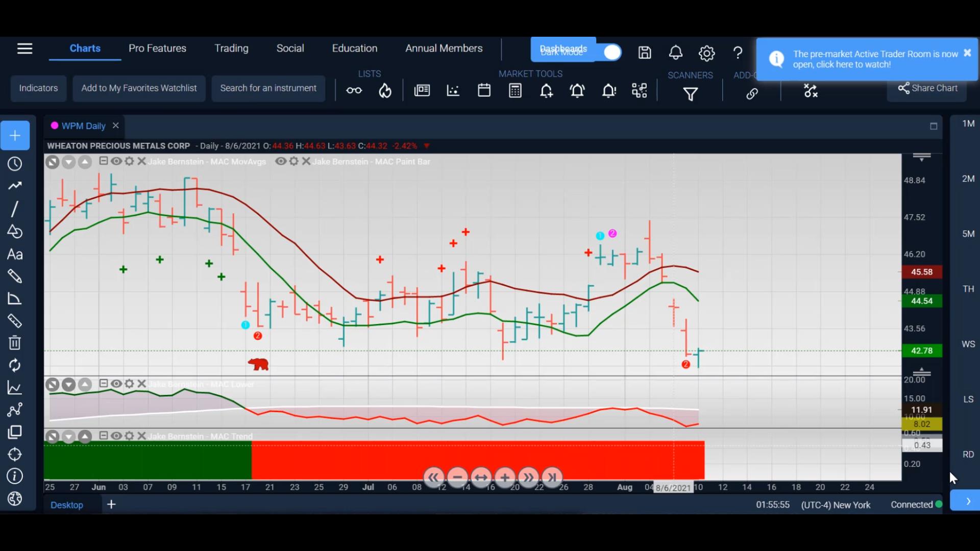Open the grid layout market tool icon

point(639,91)
